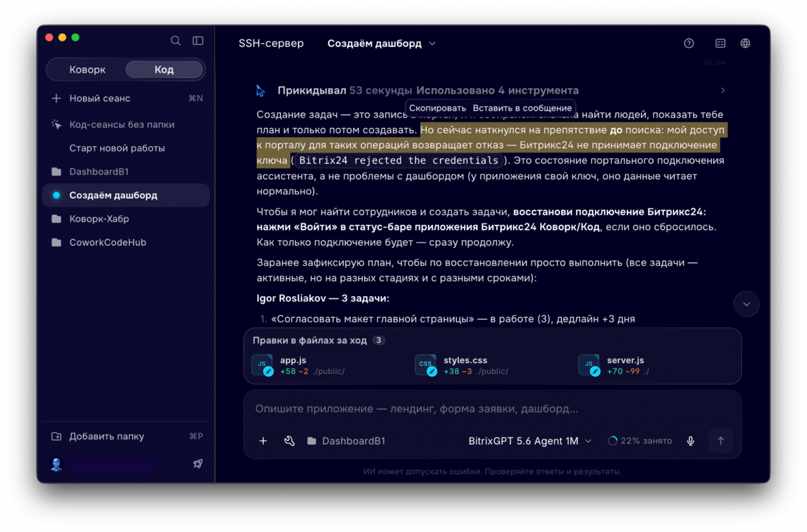The height and width of the screenshot is (532, 807).
Task: Open the search icon in sidebar
Action: [x=175, y=40]
